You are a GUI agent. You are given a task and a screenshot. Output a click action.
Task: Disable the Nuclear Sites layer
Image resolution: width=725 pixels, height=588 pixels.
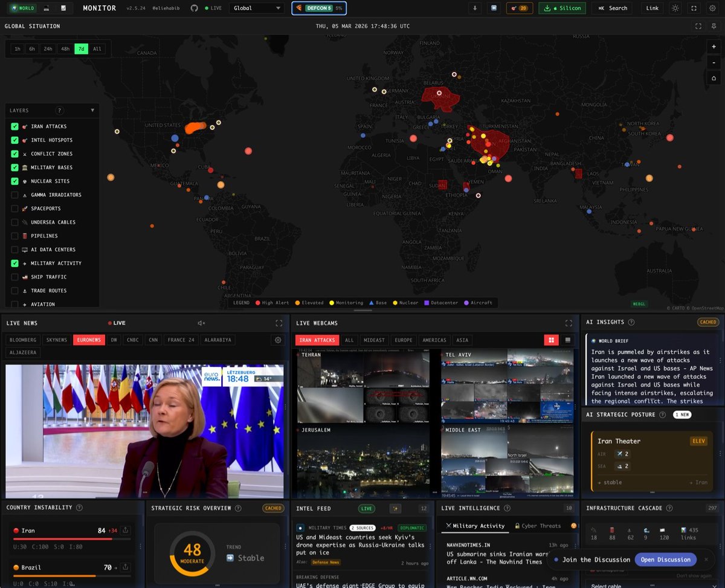coord(14,181)
